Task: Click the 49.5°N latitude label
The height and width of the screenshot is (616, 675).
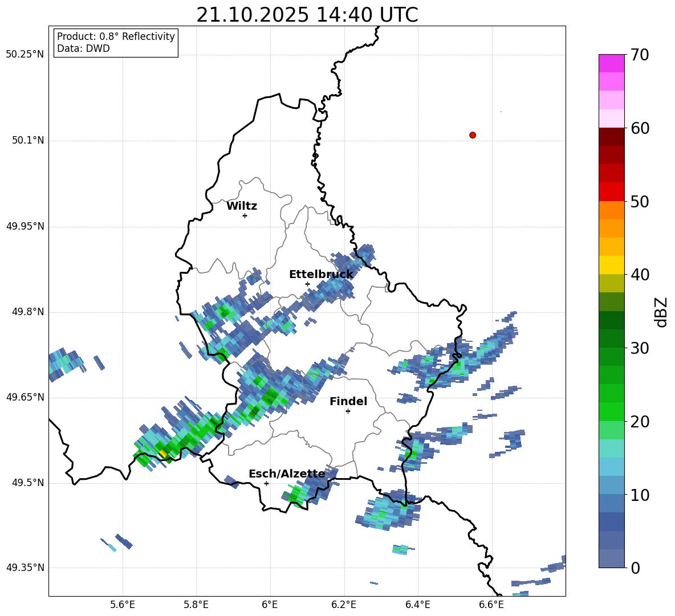Action: (x=28, y=483)
